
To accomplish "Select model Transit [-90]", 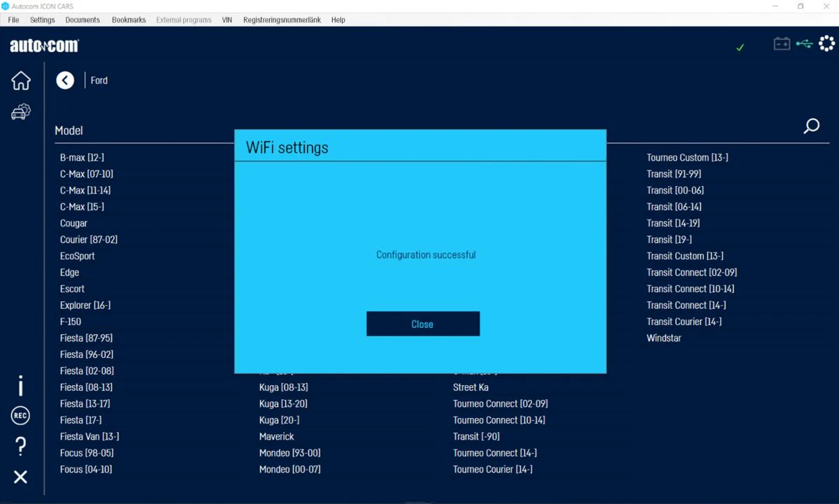I will (476, 437).
